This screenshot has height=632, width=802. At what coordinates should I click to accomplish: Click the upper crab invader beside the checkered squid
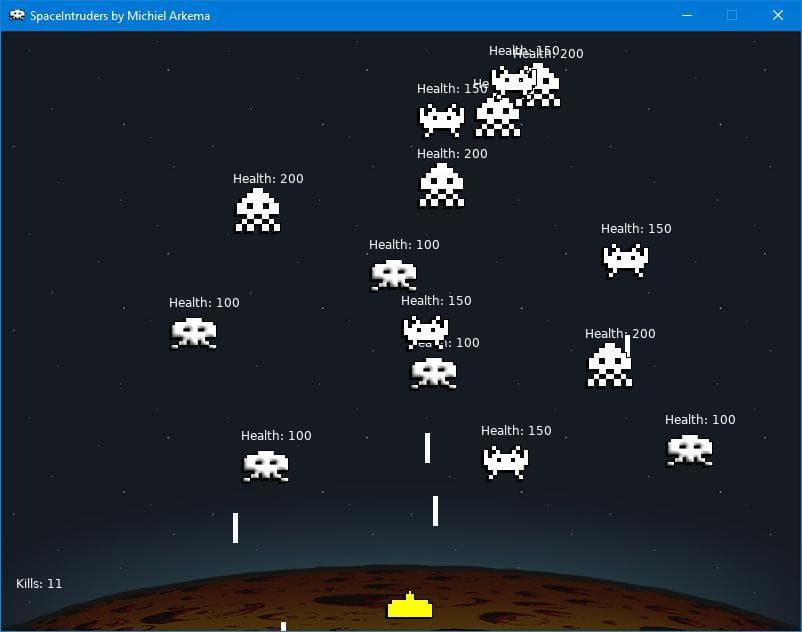point(442,120)
